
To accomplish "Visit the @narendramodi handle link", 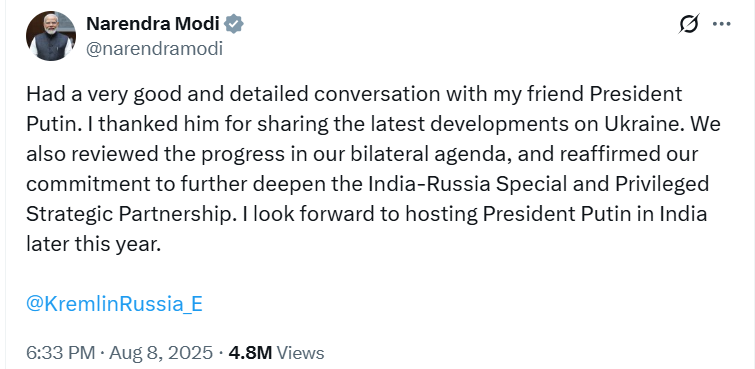I will point(154,49).
